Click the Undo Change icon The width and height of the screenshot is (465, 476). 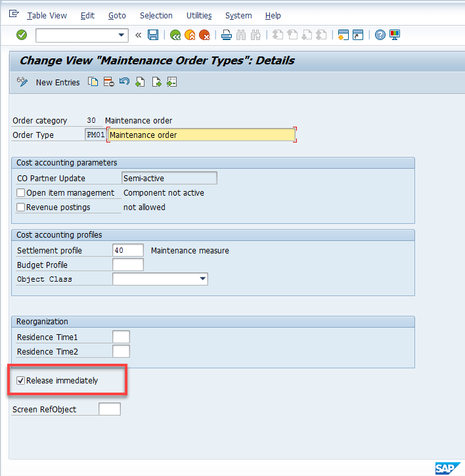tap(124, 82)
